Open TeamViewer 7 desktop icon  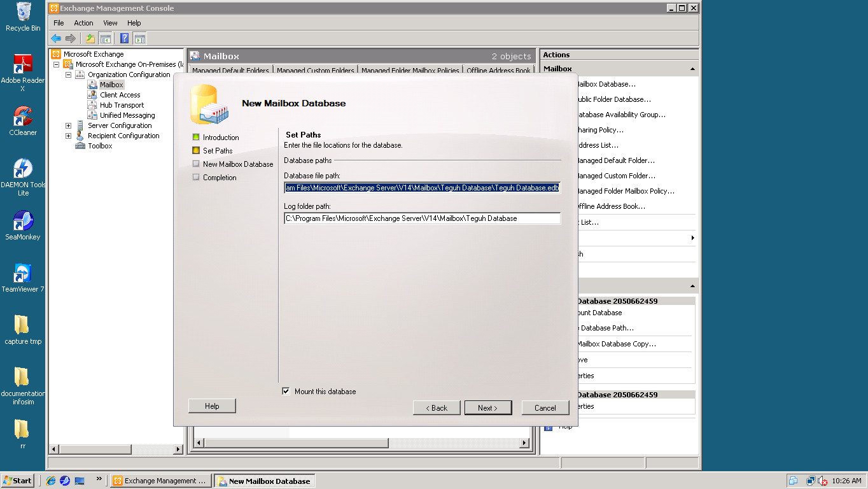(x=23, y=274)
